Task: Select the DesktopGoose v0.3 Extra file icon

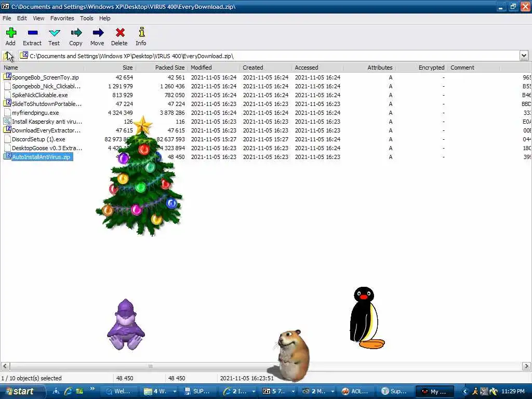Action: tap(7, 148)
